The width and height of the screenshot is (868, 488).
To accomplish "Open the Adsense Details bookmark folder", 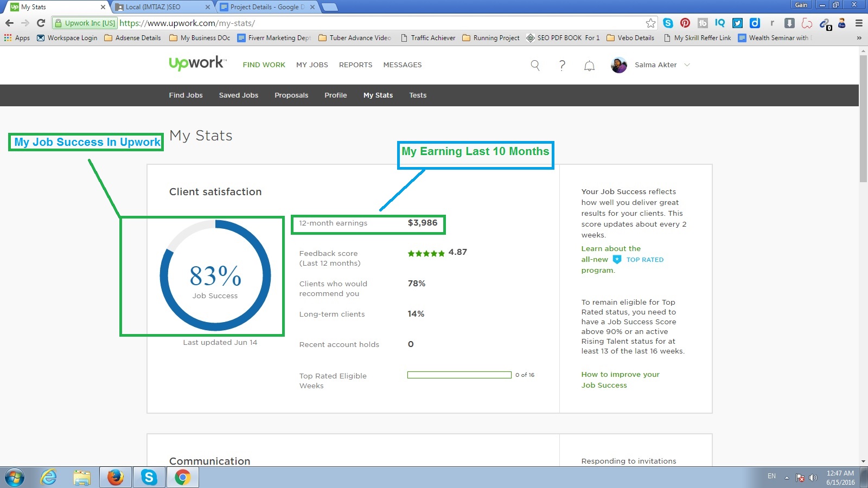I will coord(132,38).
